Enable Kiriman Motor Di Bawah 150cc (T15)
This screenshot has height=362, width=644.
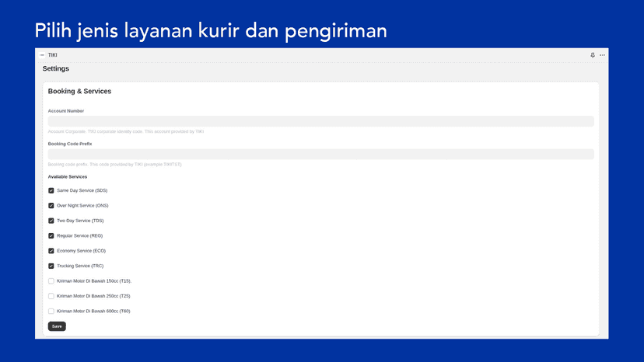(x=51, y=281)
